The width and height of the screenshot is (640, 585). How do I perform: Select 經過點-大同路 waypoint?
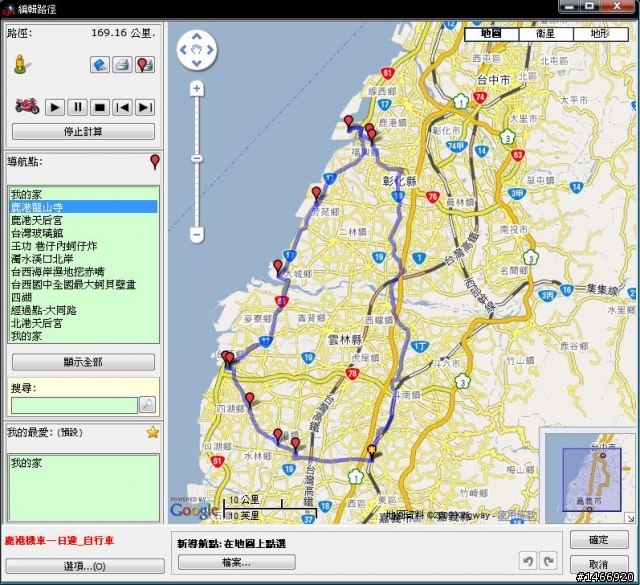click(83, 310)
